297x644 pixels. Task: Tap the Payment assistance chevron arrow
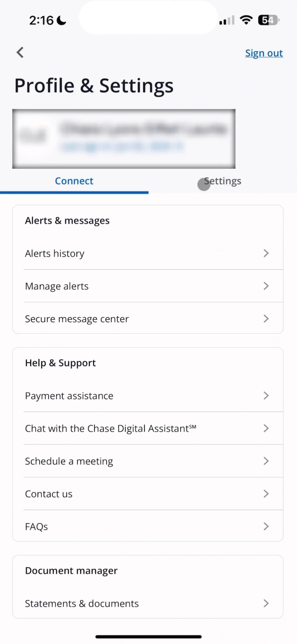tap(266, 395)
